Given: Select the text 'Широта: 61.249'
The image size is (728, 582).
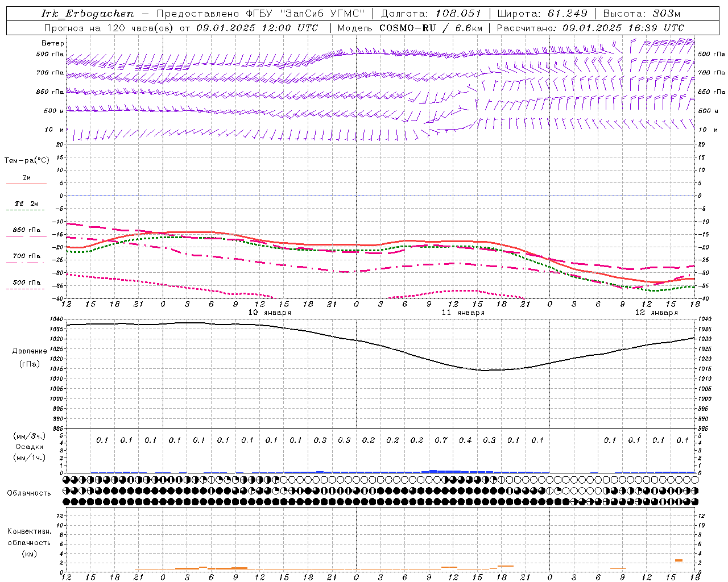Looking at the screenshot, I should (x=542, y=14).
